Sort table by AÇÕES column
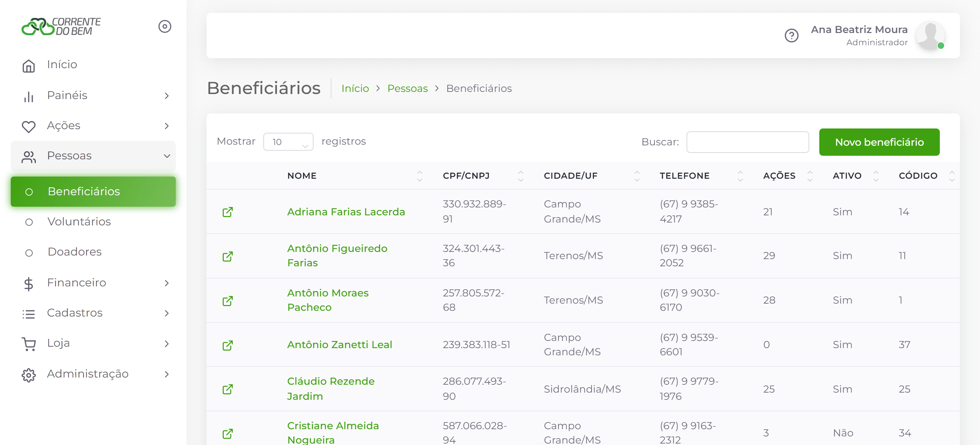This screenshot has height=445, width=980. tap(787, 175)
